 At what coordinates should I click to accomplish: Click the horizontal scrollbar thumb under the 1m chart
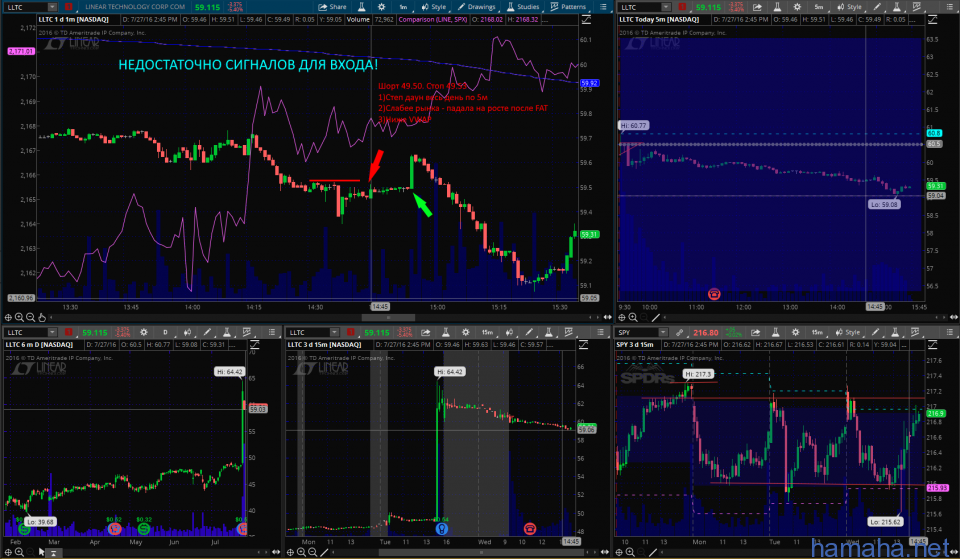tap(388, 317)
